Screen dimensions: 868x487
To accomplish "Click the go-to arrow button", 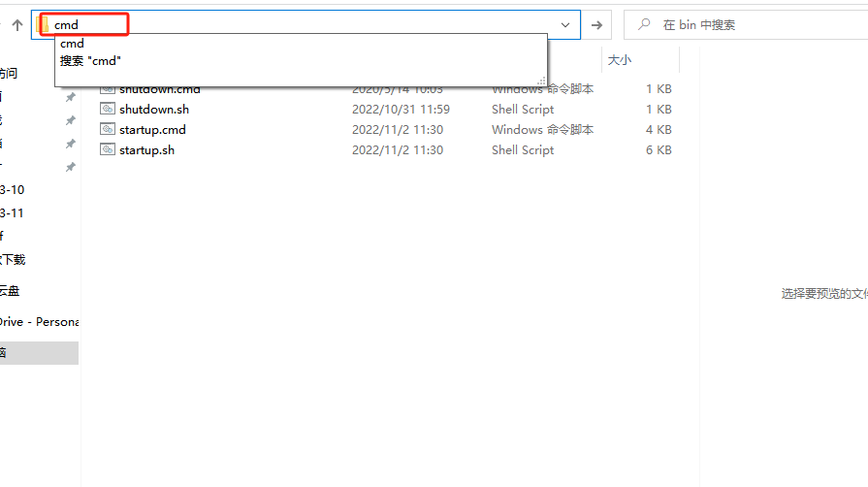I will pos(596,25).
